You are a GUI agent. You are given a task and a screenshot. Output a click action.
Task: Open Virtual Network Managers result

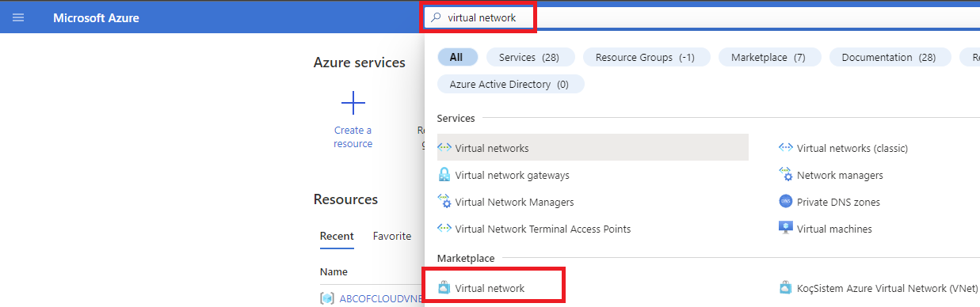click(x=514, y=202)
